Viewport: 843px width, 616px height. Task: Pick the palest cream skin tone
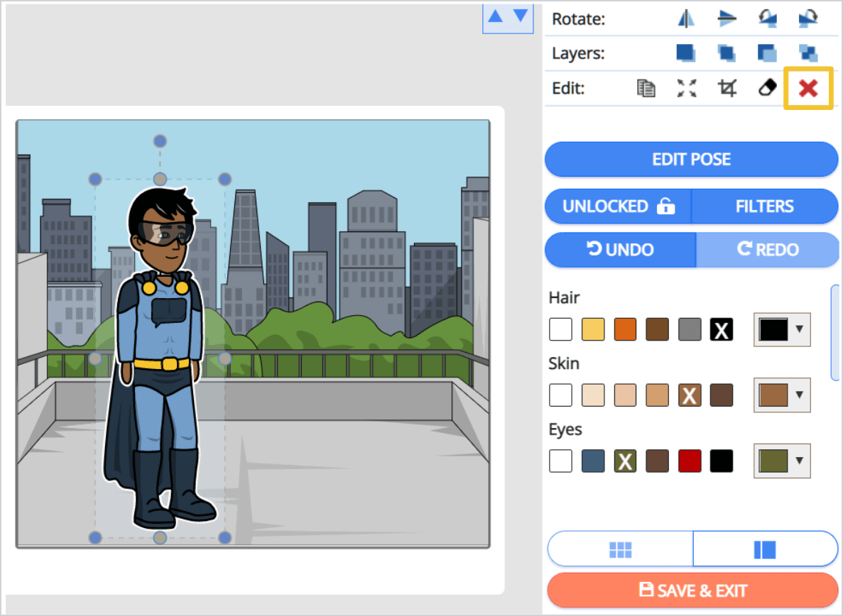pyautogui.click(x=593, y=395)
